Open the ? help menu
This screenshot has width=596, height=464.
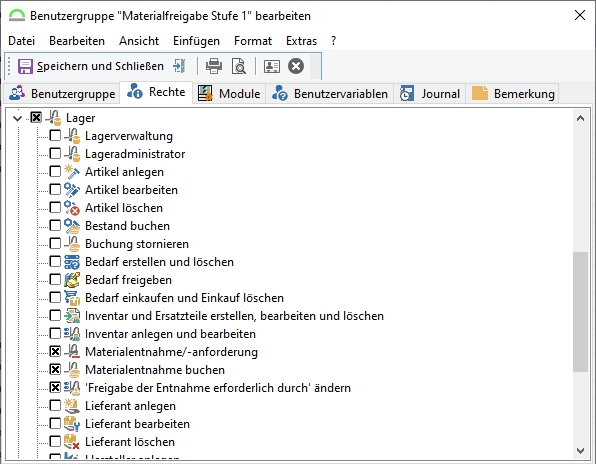tap(333, 41)
